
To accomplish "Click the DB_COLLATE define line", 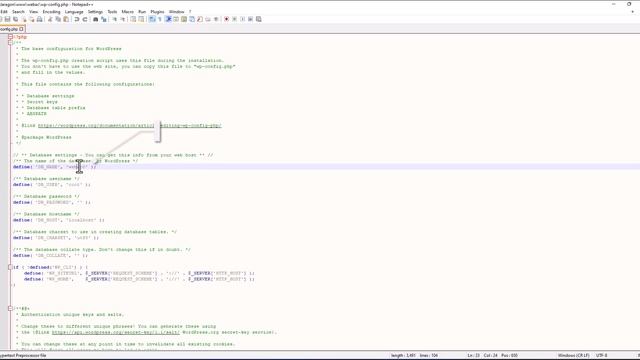I will pos(50,256).
